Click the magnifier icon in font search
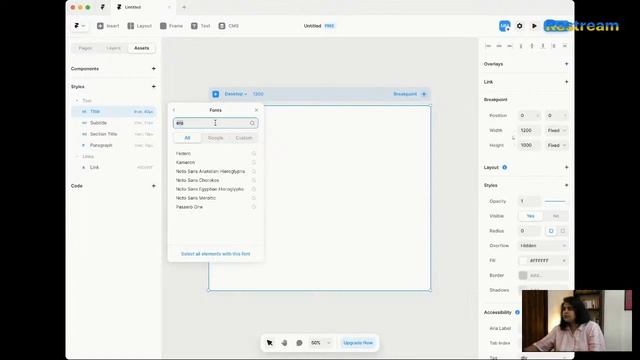The height and width of the screenshot is (360, 640). [x=252, y=123]
